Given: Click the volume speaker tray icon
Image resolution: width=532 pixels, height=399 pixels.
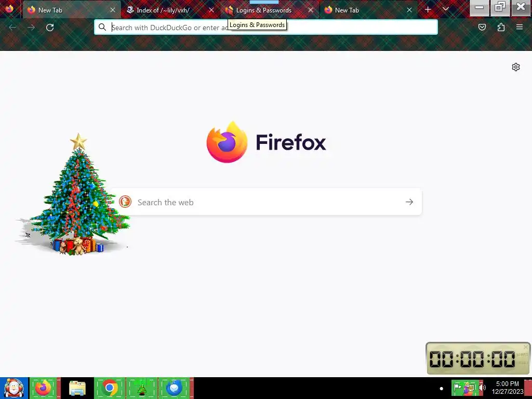Looking at the screenshot, I should click(x=482, y=388).
